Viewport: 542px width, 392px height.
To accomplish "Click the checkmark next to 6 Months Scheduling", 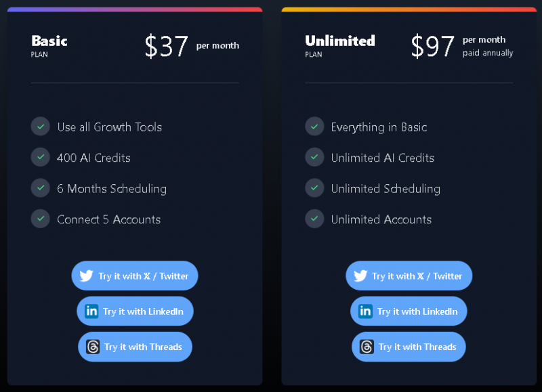I will (x=40, y=188).
